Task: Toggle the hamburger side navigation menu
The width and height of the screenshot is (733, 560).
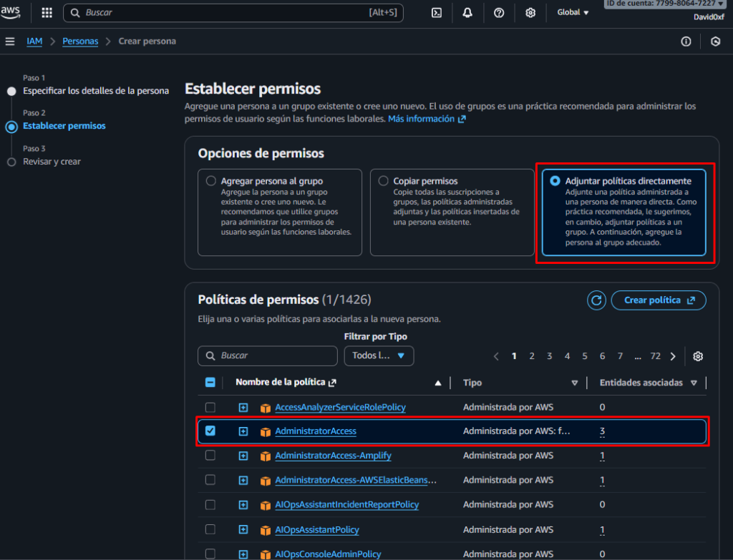Action: pos(10,41)
